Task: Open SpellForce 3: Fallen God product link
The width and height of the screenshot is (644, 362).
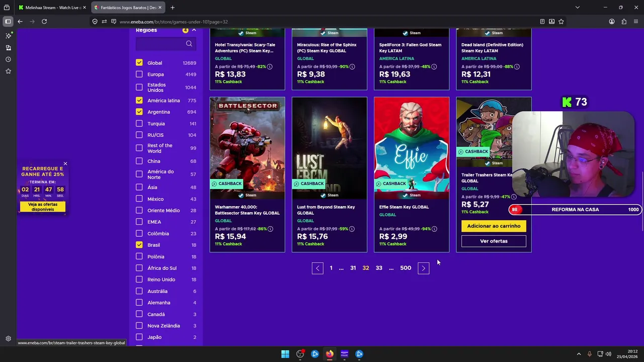Action: (x=410, y=48)
